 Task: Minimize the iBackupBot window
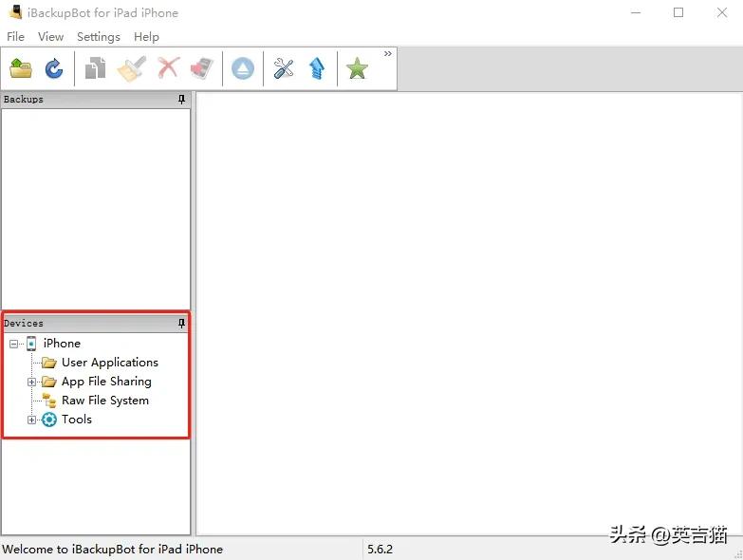tap(636, 12)
